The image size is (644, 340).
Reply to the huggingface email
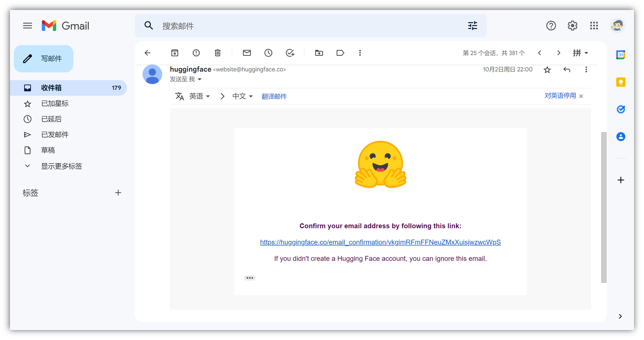click(x=567, y=70)
